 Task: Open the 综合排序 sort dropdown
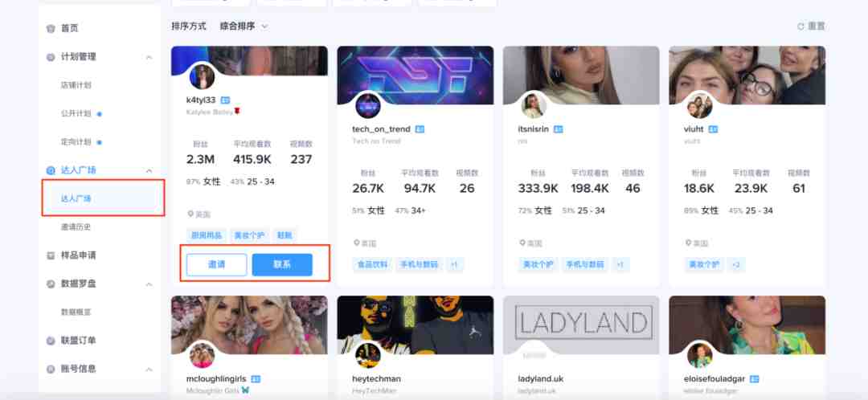click(x=244, y=26)
